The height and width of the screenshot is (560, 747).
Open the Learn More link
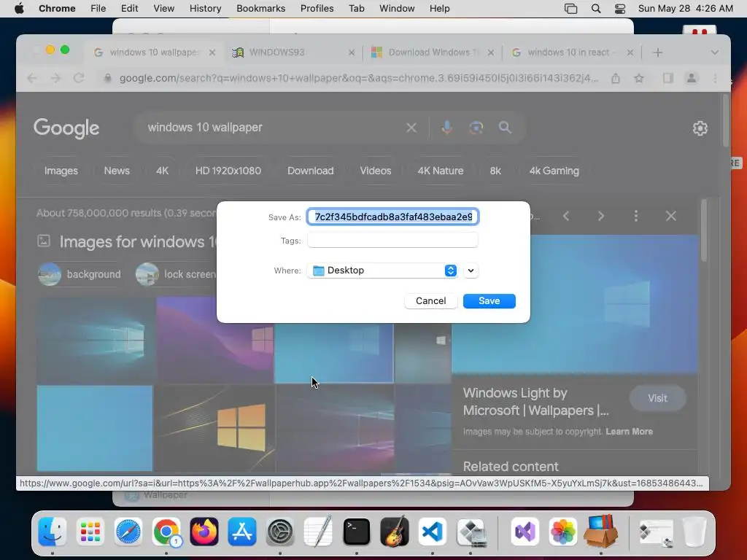pyautogui.click(x=629, y=432)
